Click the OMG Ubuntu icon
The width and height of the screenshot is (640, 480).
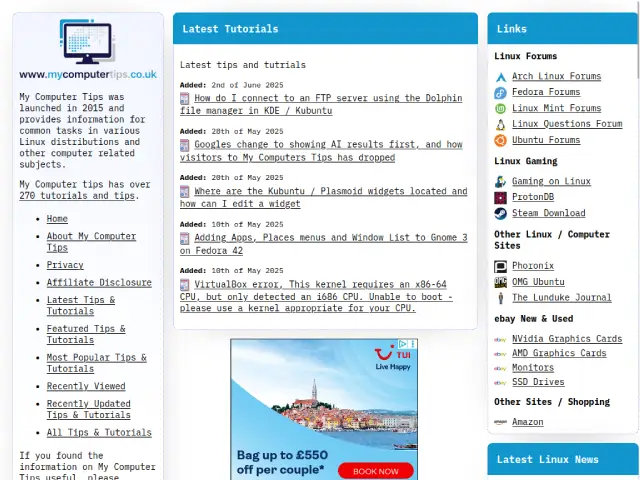tap(501, 282)
